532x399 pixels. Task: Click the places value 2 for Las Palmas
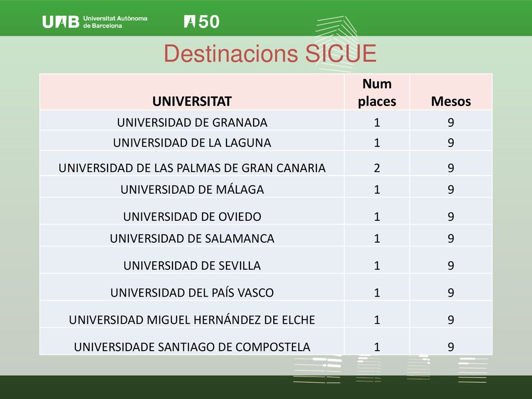pyautogui.click(x=377, y=168)
